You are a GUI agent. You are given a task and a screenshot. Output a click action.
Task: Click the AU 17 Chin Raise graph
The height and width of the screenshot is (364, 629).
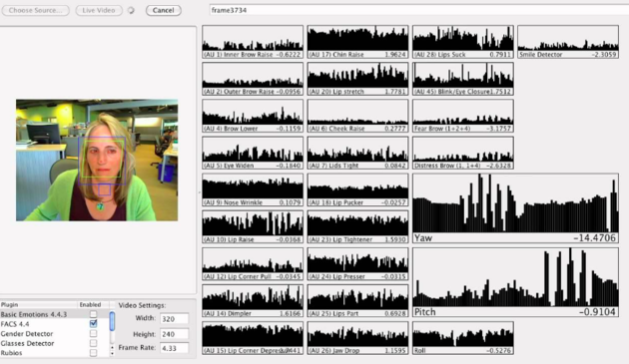357,42
